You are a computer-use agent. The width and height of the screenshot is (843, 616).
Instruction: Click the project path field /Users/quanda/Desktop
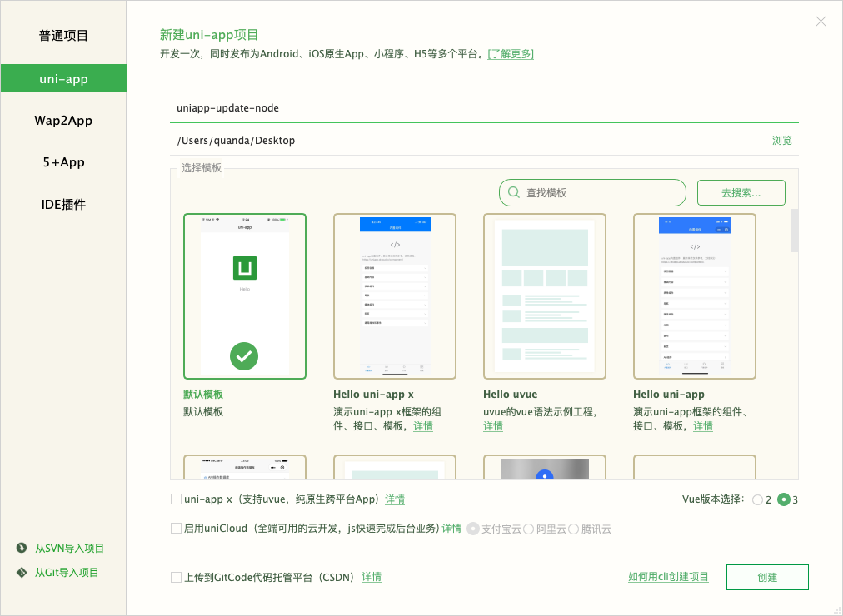pyautogui.click(x=468, y=140)
